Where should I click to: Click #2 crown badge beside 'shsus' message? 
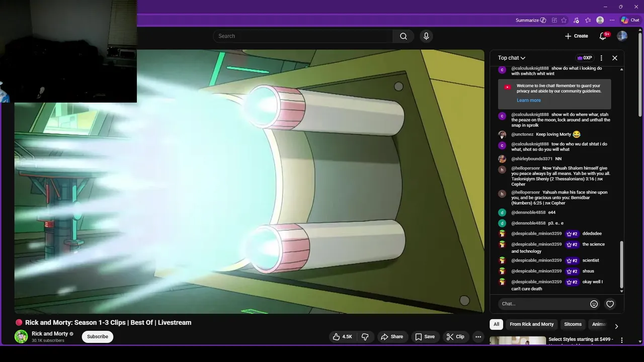click(572, 271)
